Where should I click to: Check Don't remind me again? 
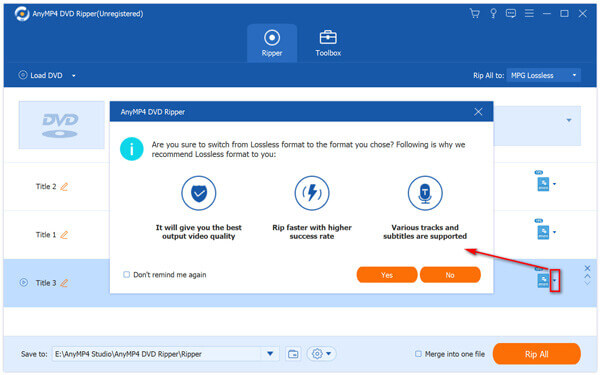click(x=127, y=275)
